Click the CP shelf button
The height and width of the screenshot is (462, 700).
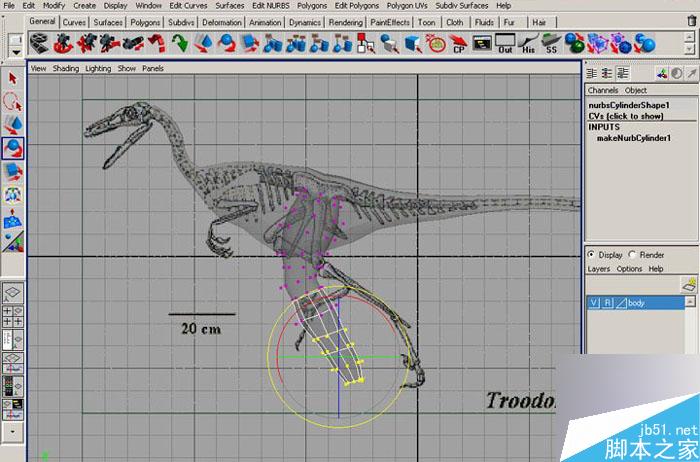458,44
